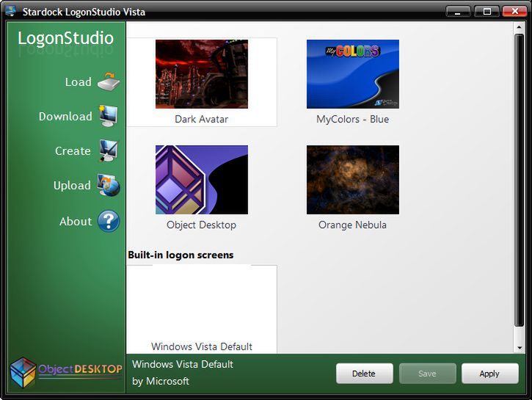Click the "MyColors - Blue" caption
Viewport: 532px width, 400px height.
[353, 120]
